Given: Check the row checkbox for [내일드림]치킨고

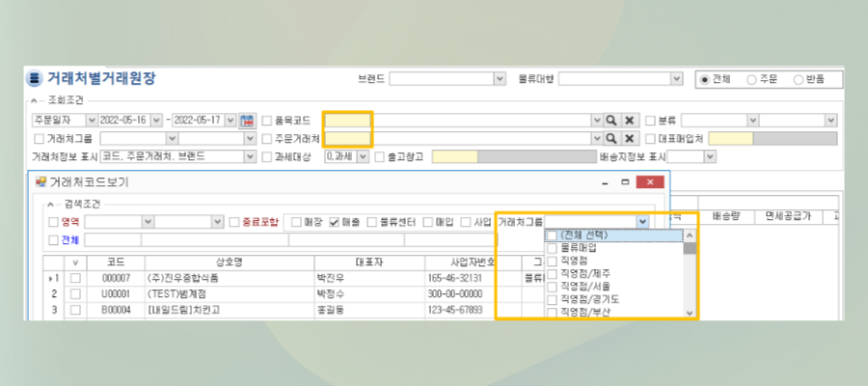Looking at the screenshot, I should (75, 310).
